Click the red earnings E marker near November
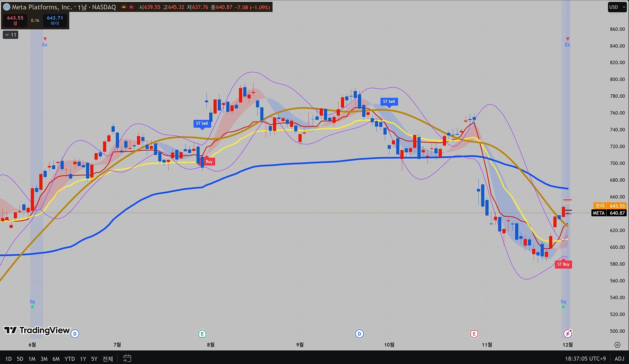Screen dimensions: 629x364 [474, 334]
